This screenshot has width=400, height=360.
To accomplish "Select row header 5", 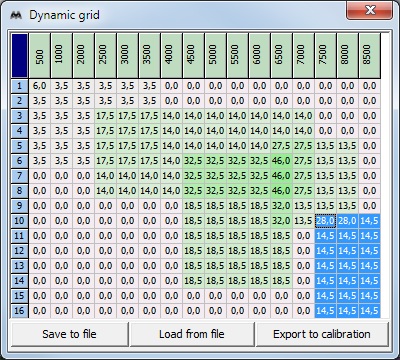I will [20, 146].
